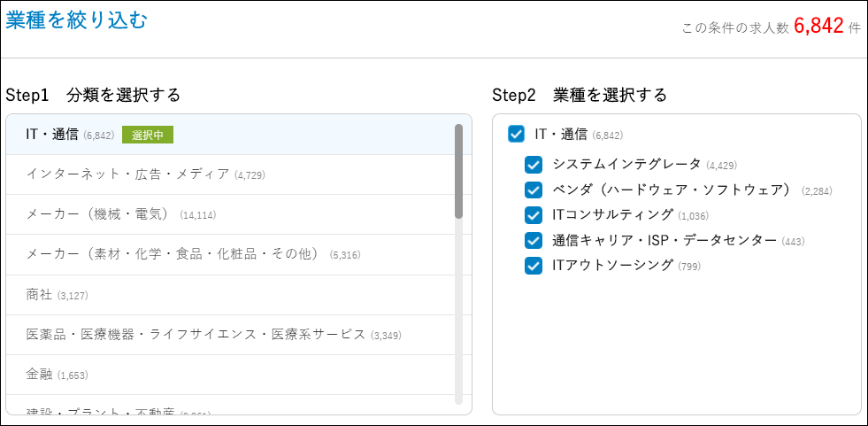Disable the ITコンサルティング checkbox
The width and height of the screenshot is (868, 426).
(x=534, y=215)
